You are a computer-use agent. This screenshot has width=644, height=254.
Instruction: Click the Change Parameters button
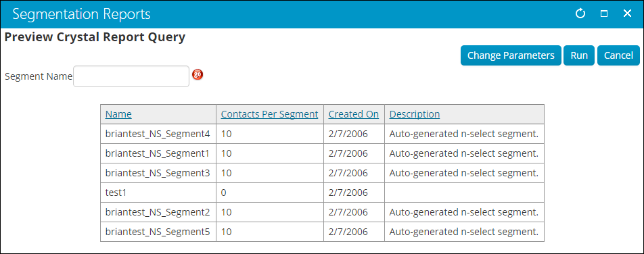tap(511, 55)
